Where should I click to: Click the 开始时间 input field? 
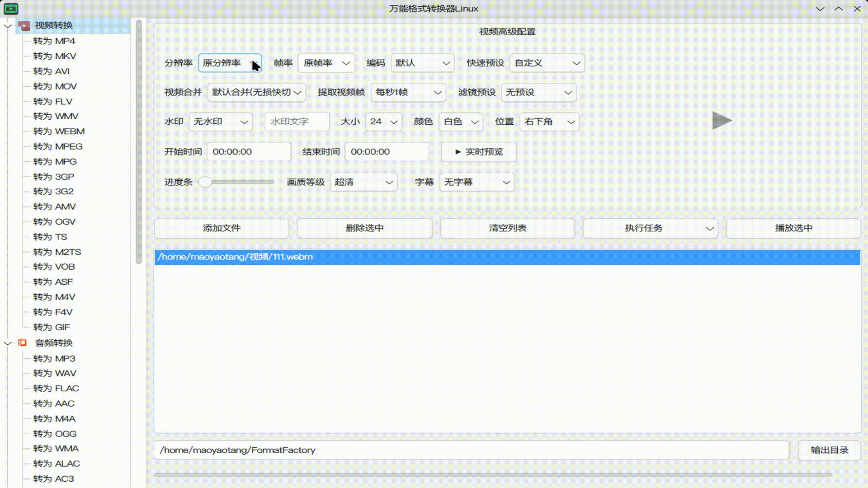(x=249, y=152)
